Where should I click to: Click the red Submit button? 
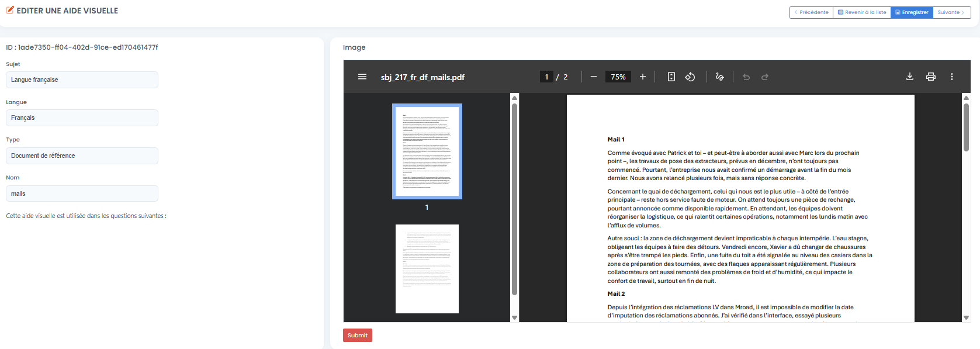[358, 335]
